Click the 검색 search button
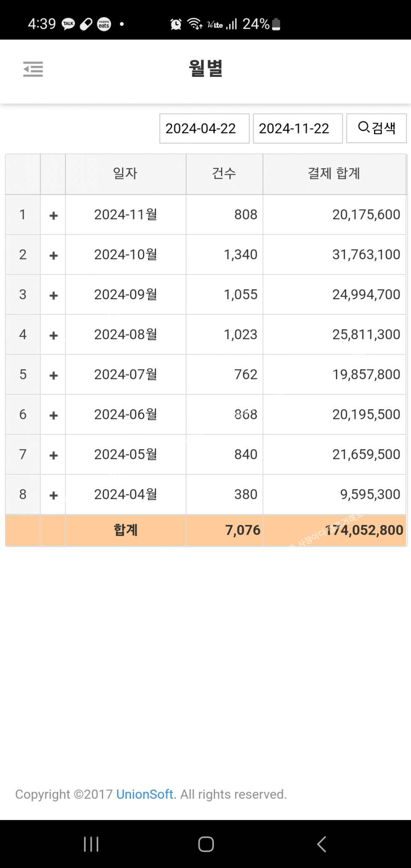411x868 pixels. click(376, 128)
